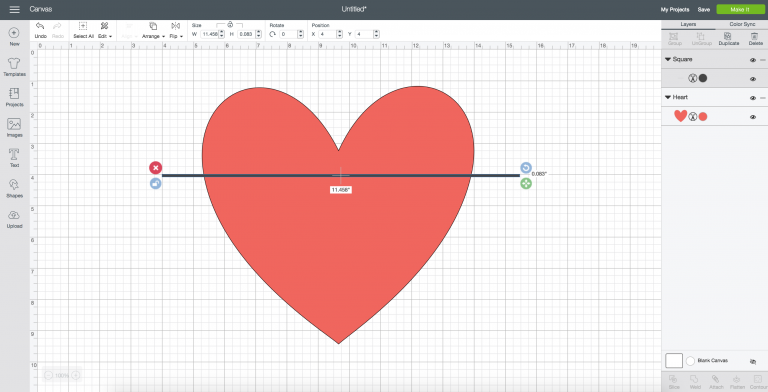Collapse the Square layer group

(x=668, y=59)
